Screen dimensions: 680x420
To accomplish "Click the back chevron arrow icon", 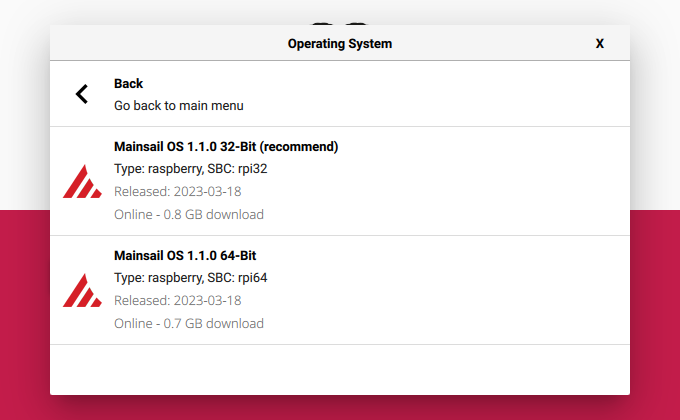I will [x=82, y=94].
